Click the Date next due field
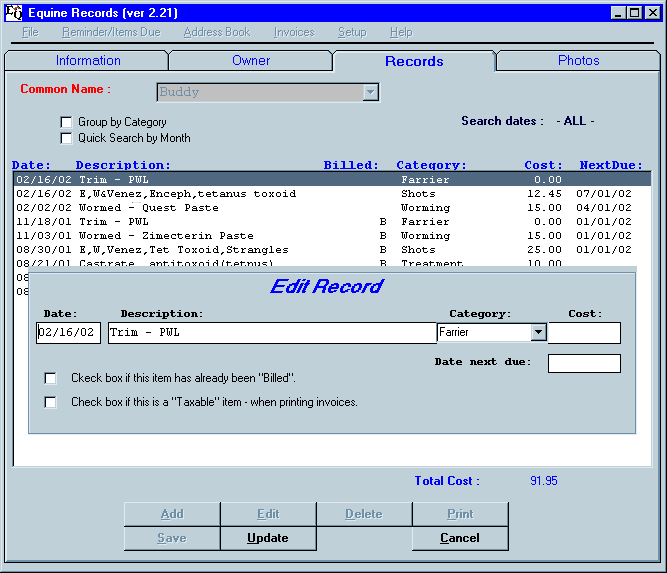 (x=584, y=363)
